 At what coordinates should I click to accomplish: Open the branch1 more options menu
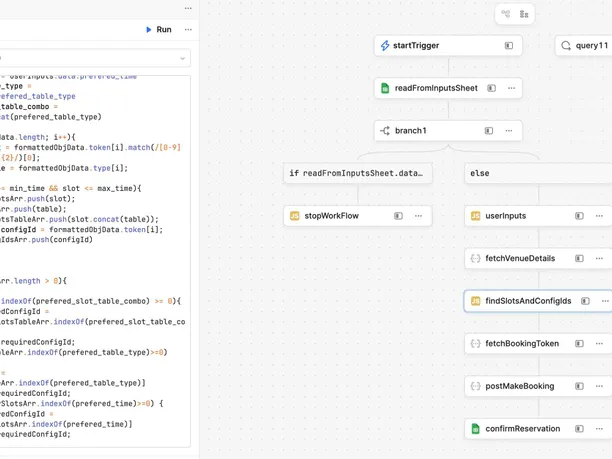click(x=509, y=131)
